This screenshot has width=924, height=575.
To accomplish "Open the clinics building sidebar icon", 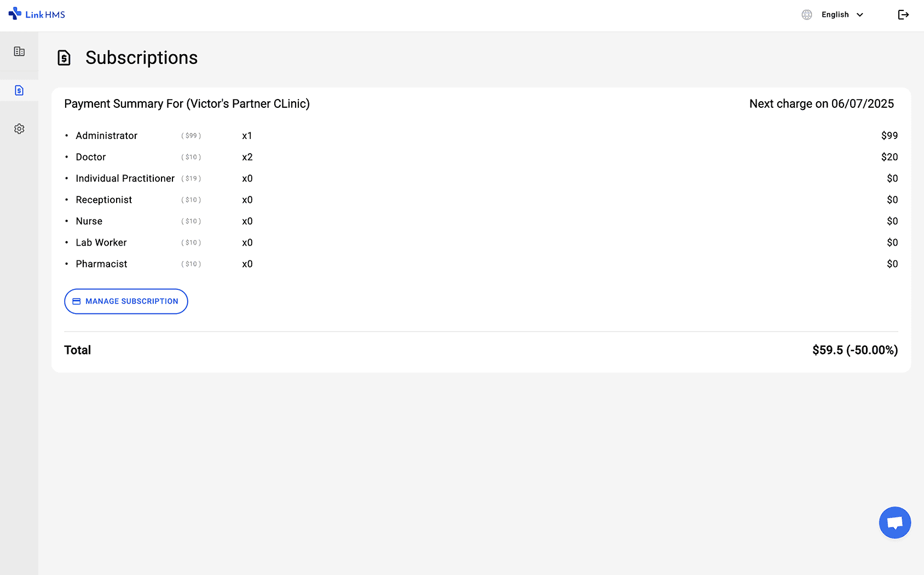I will point(19,51).
